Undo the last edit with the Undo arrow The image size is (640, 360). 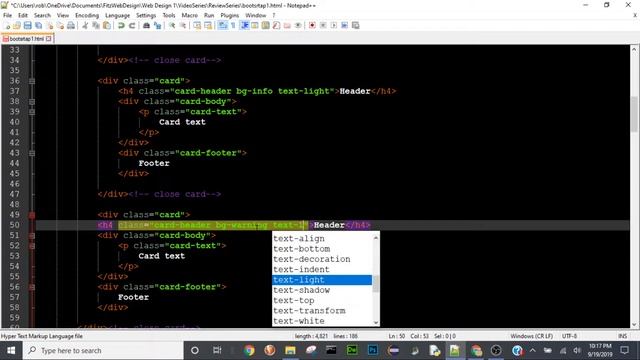click(121, 26)
